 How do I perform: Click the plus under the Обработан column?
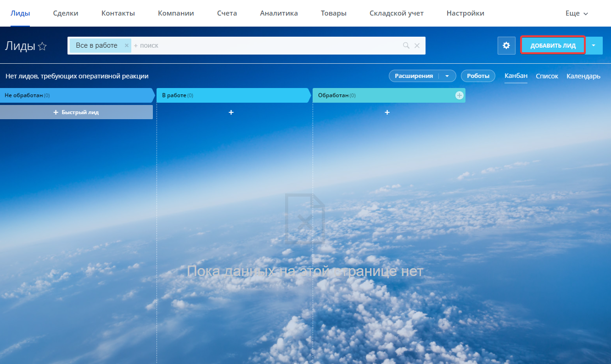pyautogui.click(x=387, y=112)
